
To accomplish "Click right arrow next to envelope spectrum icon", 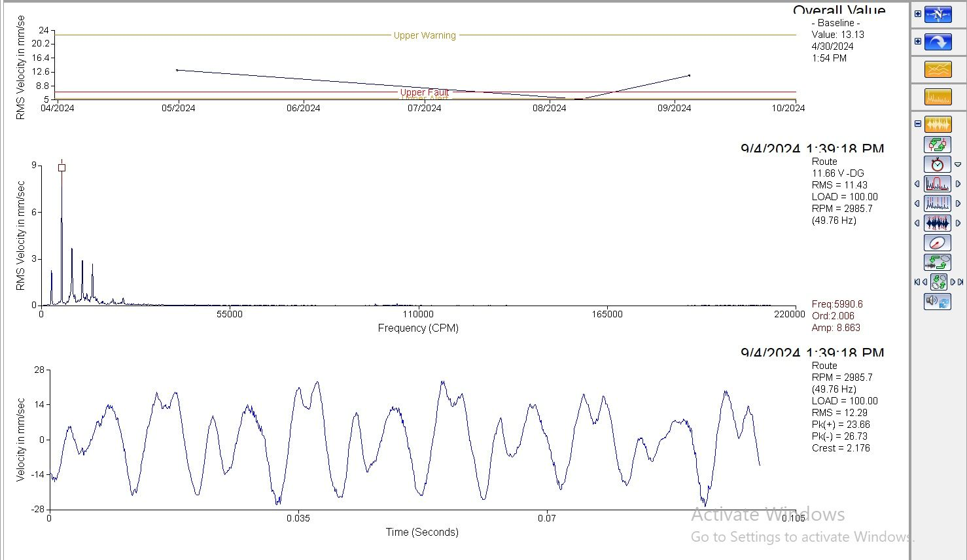I will tap(958, 184).
